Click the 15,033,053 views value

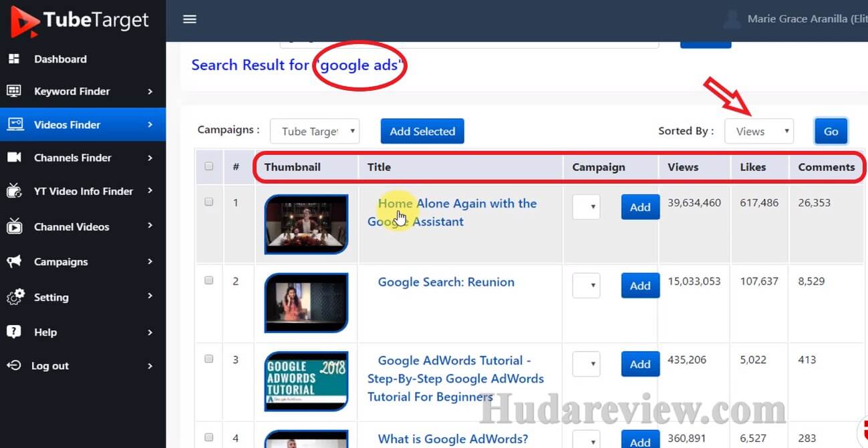click(694, 281)
